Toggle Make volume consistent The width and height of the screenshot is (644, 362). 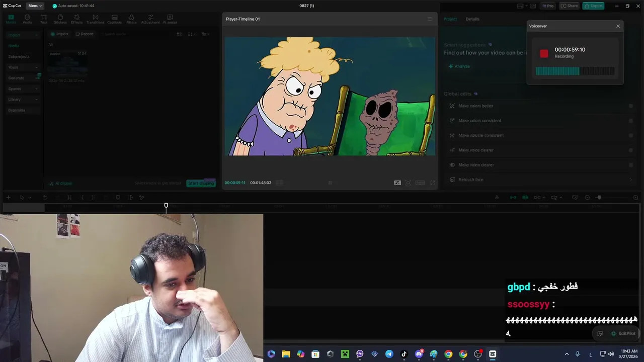click(x=631, y=135)
